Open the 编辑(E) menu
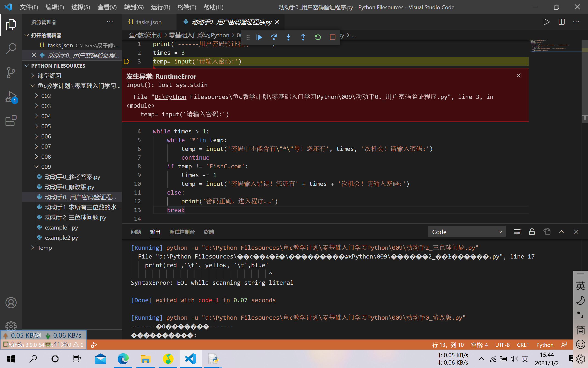588x368 pixels. (x=55, y=7)
